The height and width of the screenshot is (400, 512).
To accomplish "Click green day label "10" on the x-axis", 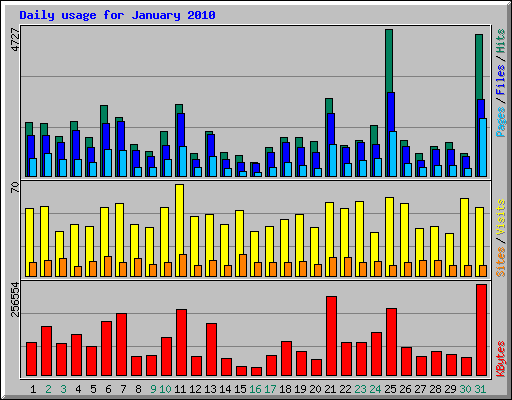I will click(165, 389).
